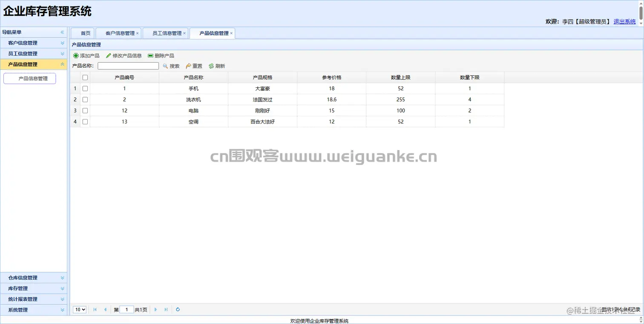The image size is (644, 324).
Task: Check the row for product 电脑
Action: click(x=85, y=111)
